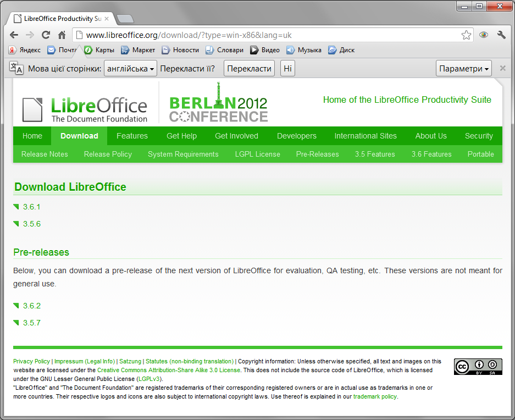Open the Get Involved menu item
Viewport: 515px width, 420px height.
click(236, 136)
